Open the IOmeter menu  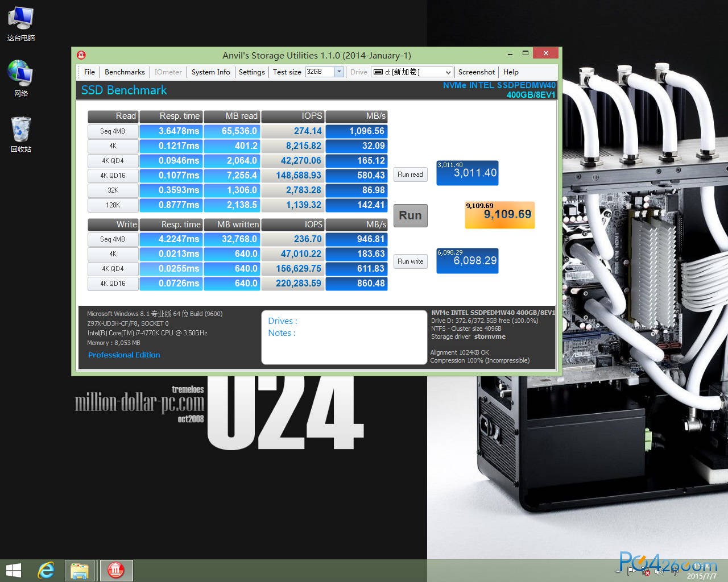168,72
